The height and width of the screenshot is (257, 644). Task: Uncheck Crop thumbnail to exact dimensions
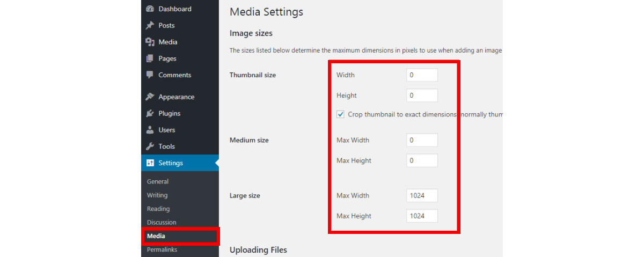coord(340,114)
